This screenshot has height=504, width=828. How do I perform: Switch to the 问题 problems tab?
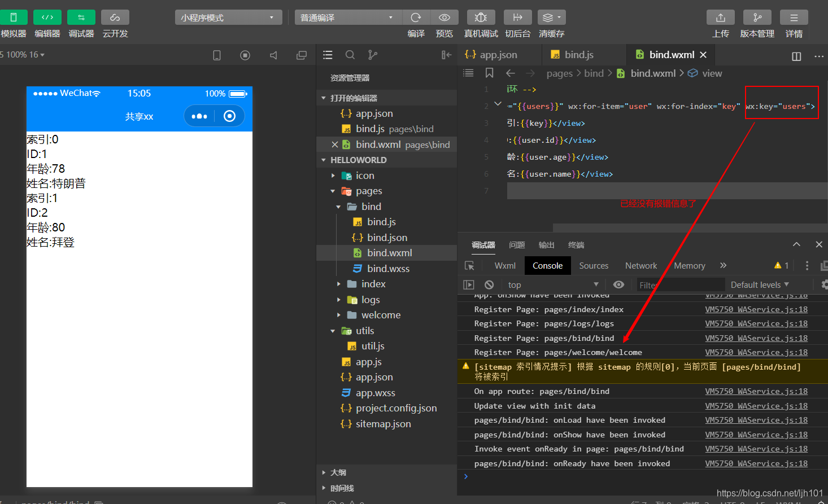click(x=517, y=245)
